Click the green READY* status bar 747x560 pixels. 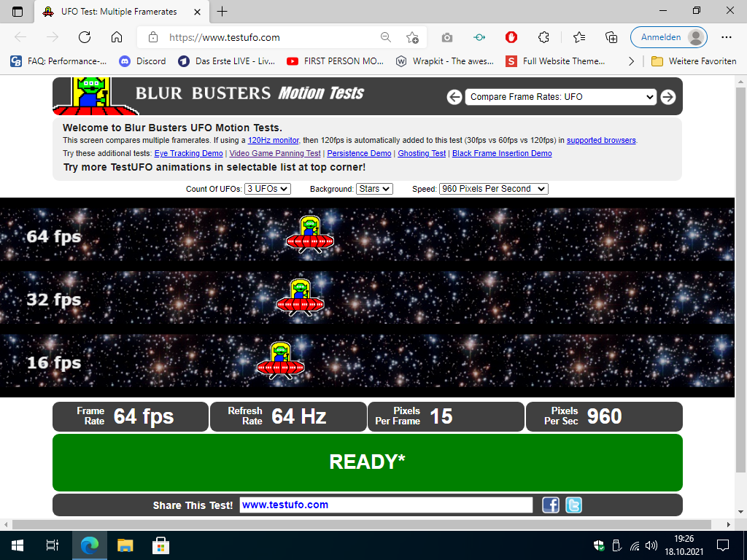pyautogui.click(x=368, y=462)
